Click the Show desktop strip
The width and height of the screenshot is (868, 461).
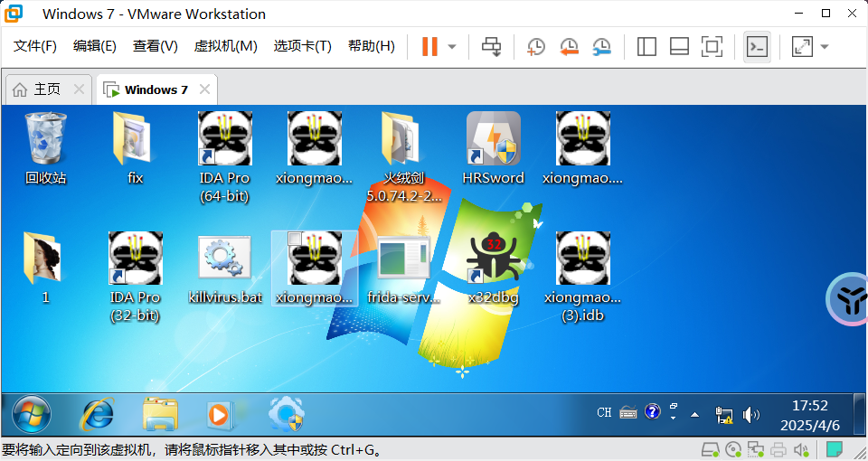(858, 415)
